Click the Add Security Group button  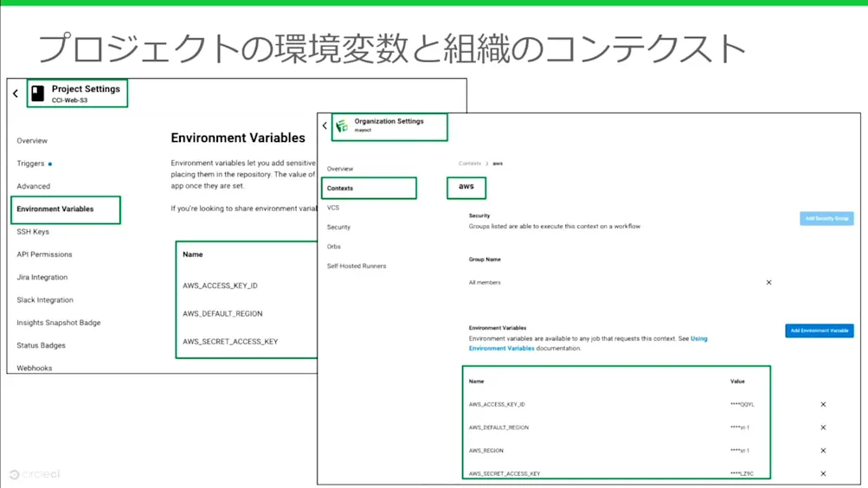(x=826, y=219)
